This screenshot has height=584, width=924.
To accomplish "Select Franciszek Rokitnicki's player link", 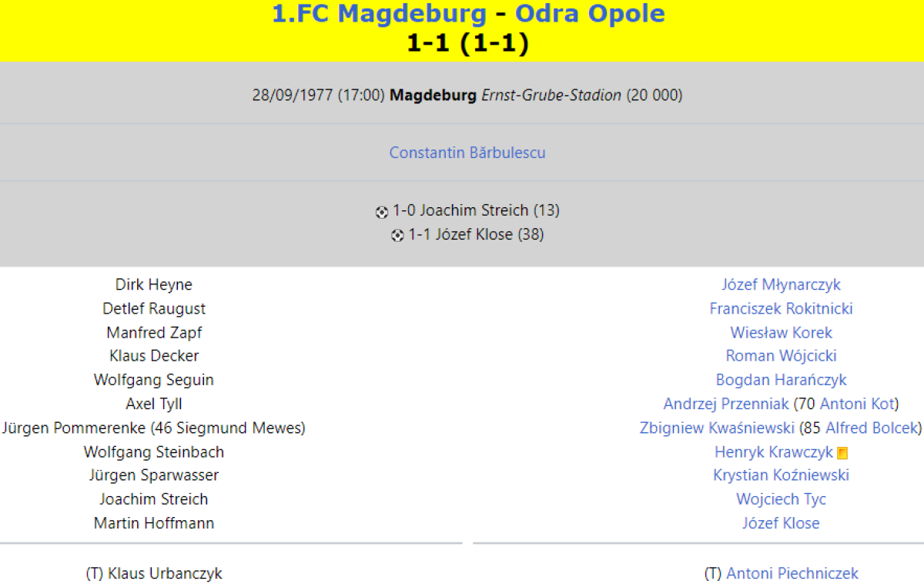I will coord(781,308).
